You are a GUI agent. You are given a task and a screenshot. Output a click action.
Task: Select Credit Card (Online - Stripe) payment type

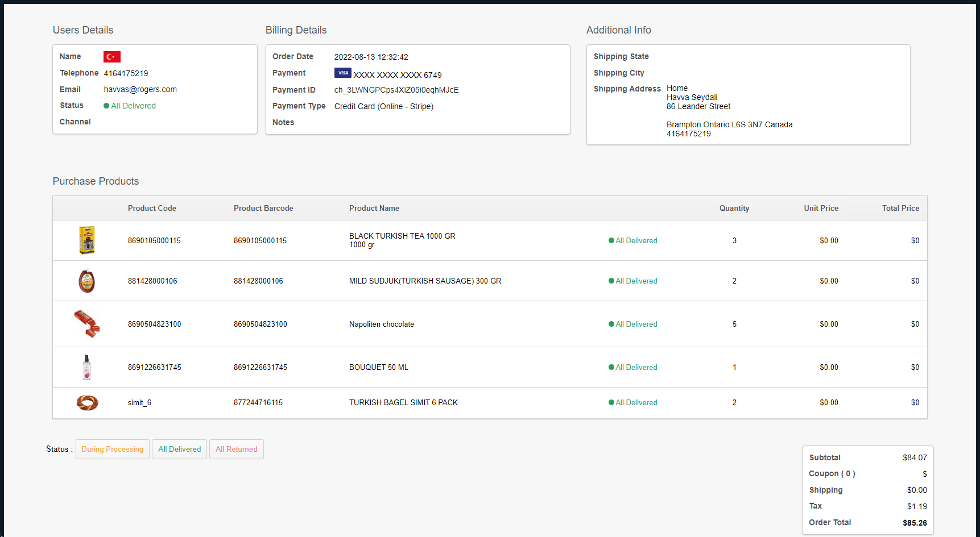point(384,106)
